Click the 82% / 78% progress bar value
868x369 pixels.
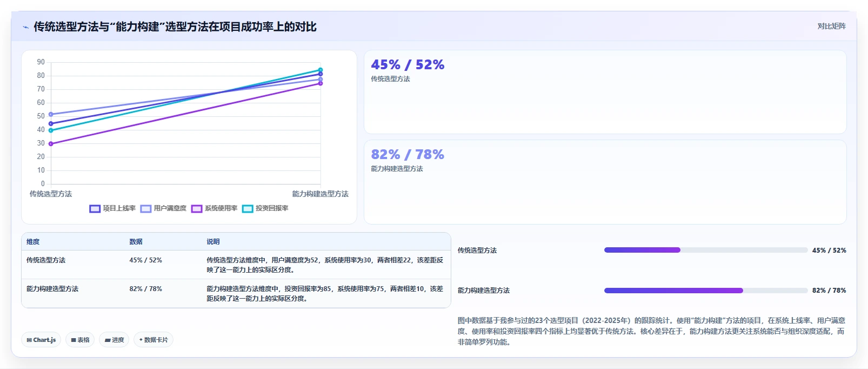click(829, 291)
